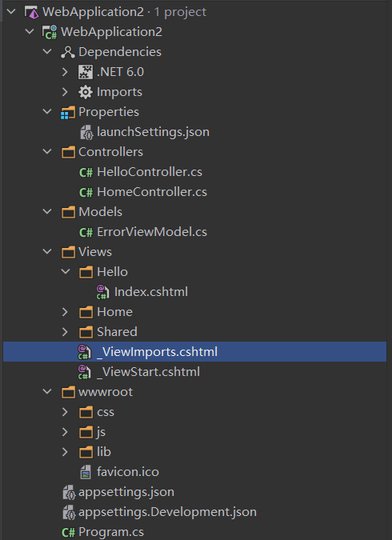Select ErrorViewModel.cs file
Viewport: 392px width, 540px height.
152,232
